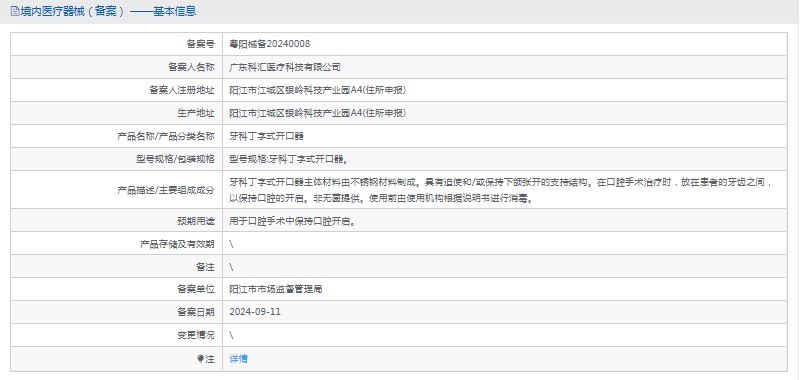Viewport: 802px width, 380px height.
Task: Click company name 广东科汇医疗科技有限公司
Action: 285,67
